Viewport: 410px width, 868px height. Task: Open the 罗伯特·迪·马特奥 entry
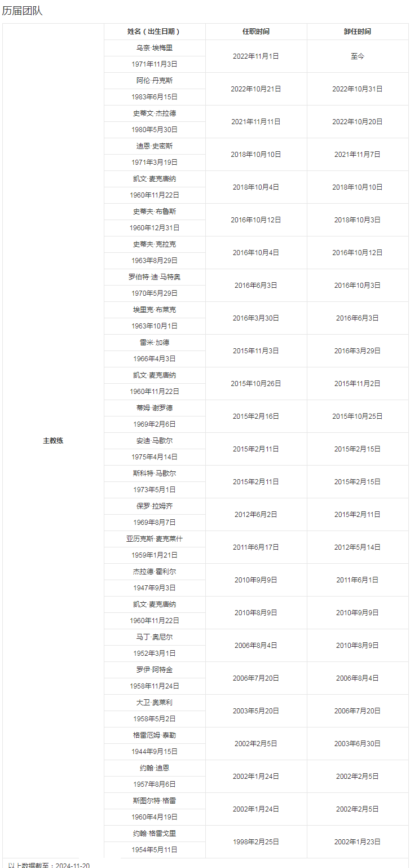(x=155, y=277)
